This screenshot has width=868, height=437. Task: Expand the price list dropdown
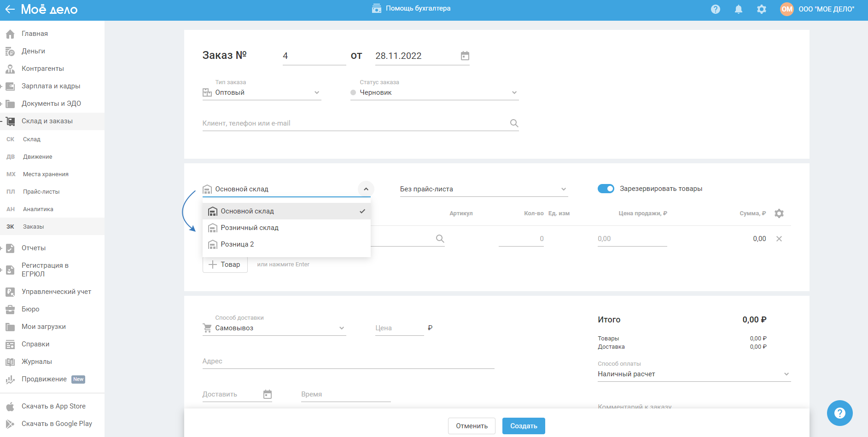pos(483,189)
